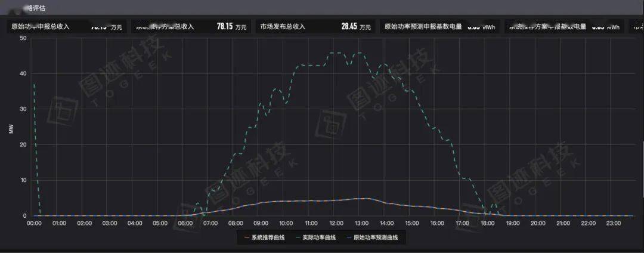This screenshot has height=253, width=644.
Task: Click the 28.45 万元 market revenue value
Action: [349, 27]
